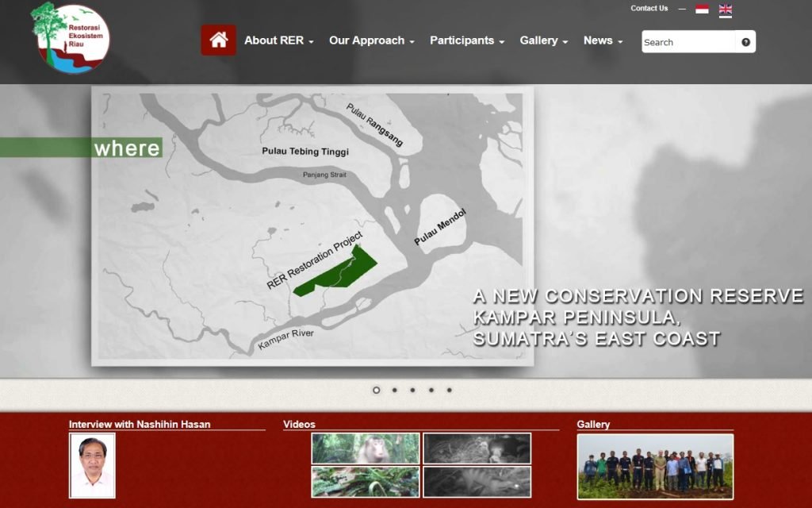Open the Participants dropdown menu
This screenshot has width=812, height=508.
(x=462, y=40)
